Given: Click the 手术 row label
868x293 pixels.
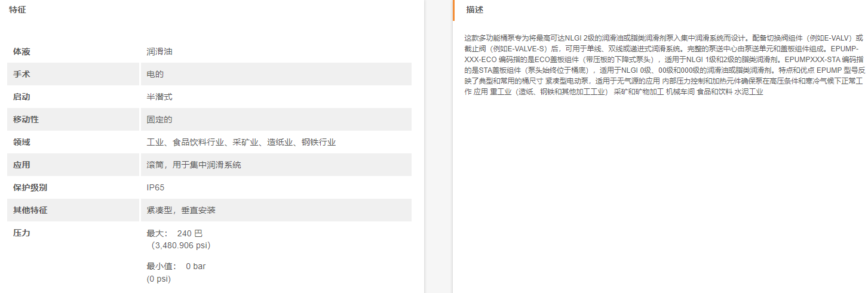Looking at the screenshot, I should (22, 75).
